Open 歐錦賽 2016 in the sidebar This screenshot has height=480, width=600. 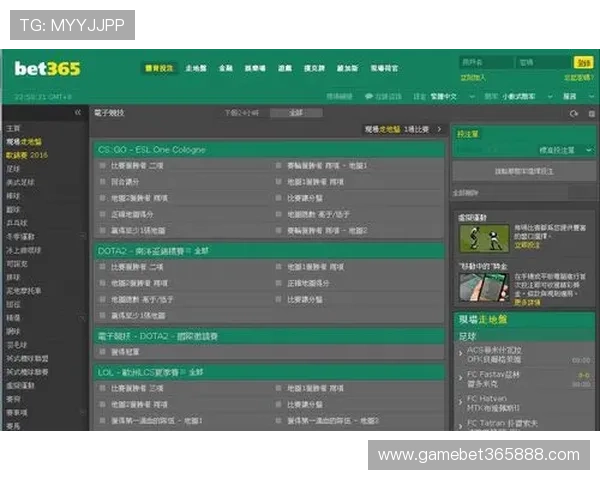click(x=27, y=155)
